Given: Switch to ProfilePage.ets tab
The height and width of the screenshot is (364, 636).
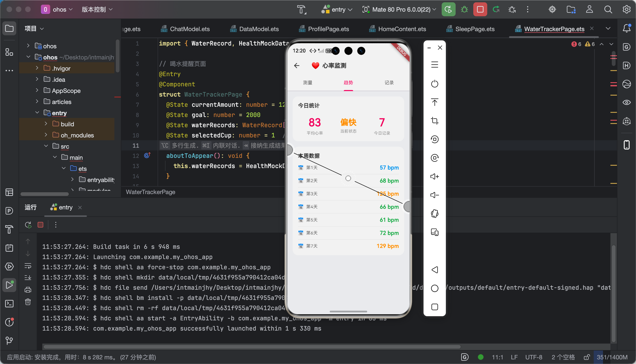Looking at the screenshot, I should 324,29.
